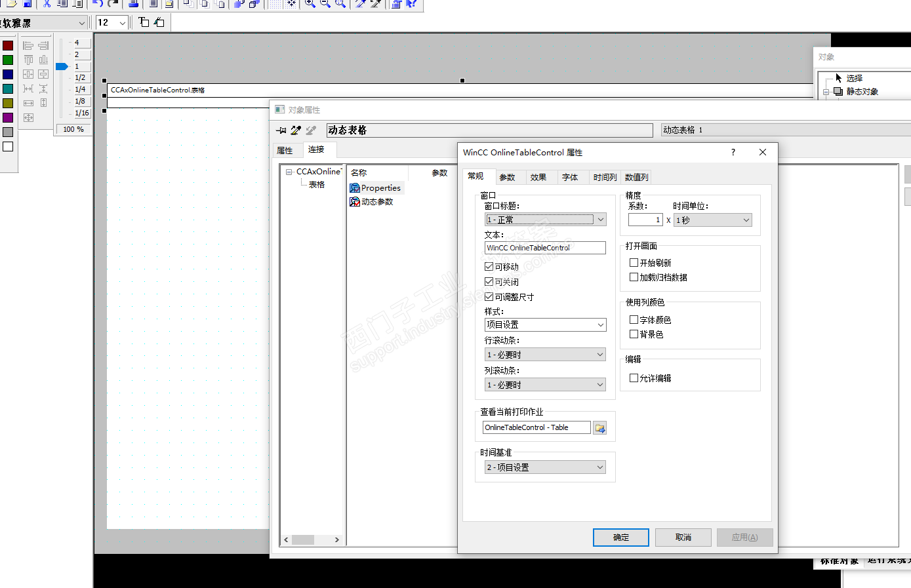
Task: Click the align bottom icon
Action: tap(43, 60)
